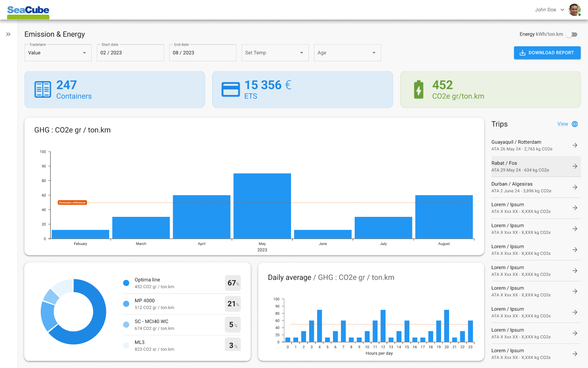
Task: Open the John Doe account dropdown
Action: point(562,10)
